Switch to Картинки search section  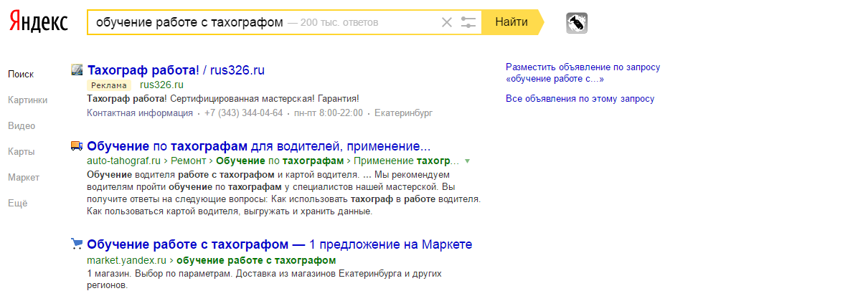[28, 100]
